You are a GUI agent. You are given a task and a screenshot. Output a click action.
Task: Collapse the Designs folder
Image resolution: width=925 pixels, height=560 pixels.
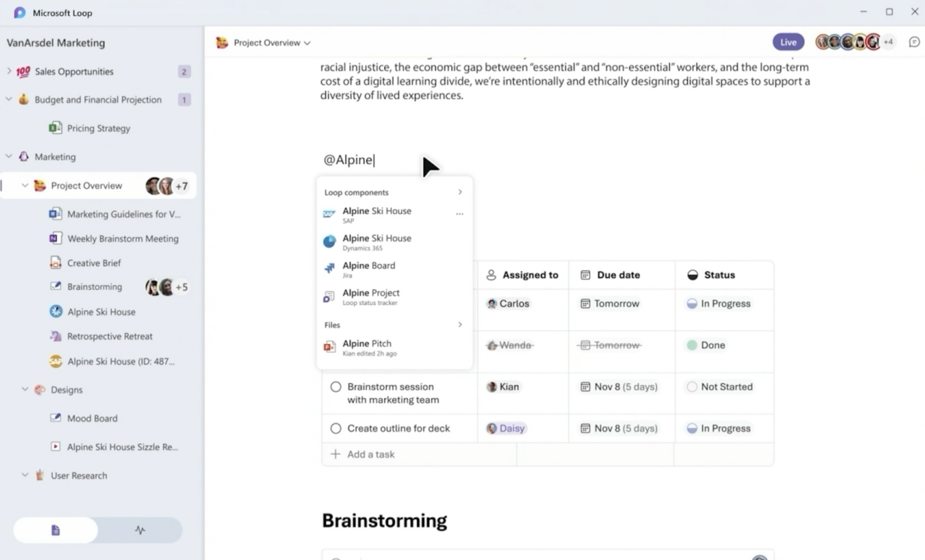(25, 390)
